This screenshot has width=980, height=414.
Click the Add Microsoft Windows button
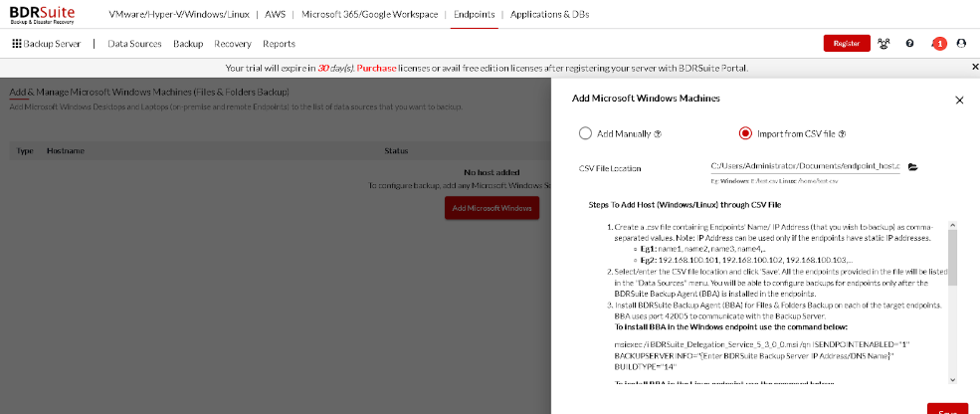491,208
